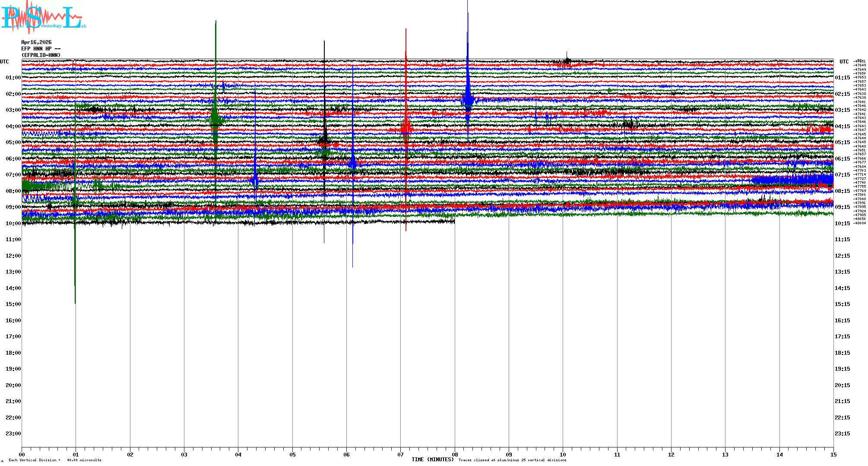Click the 07:15 label on right axis
Image resolution: width=868 pixels, height=466 pixels.
point(842,175)
